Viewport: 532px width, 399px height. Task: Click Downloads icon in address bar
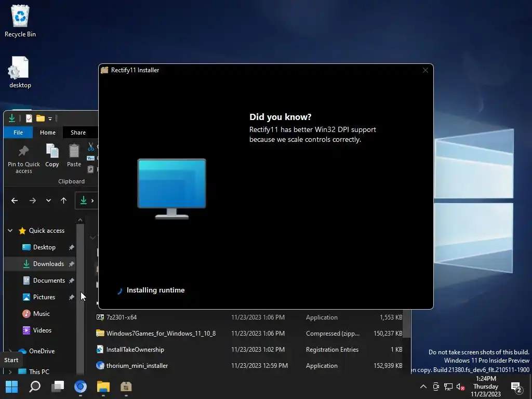[83, 201]
